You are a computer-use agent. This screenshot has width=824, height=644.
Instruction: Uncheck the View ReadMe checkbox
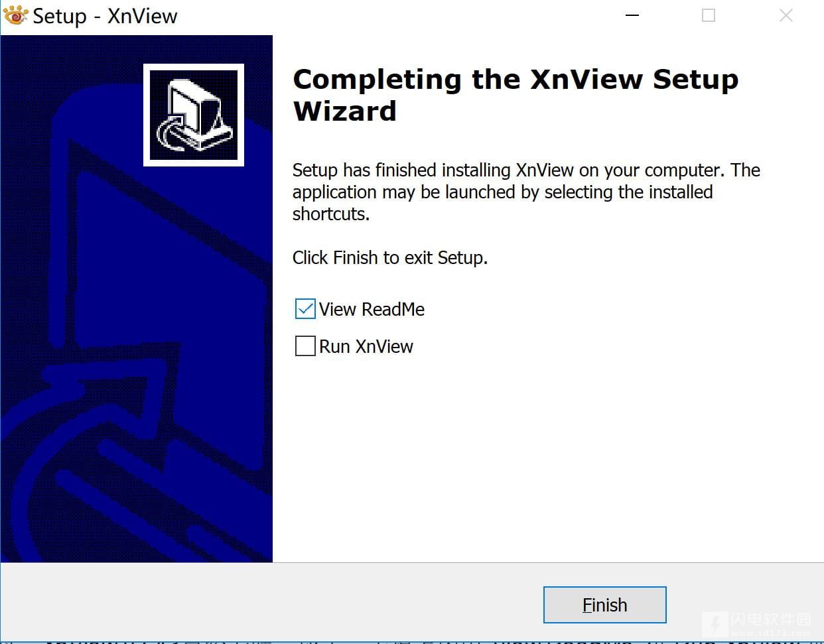click(x=305, y=309)
